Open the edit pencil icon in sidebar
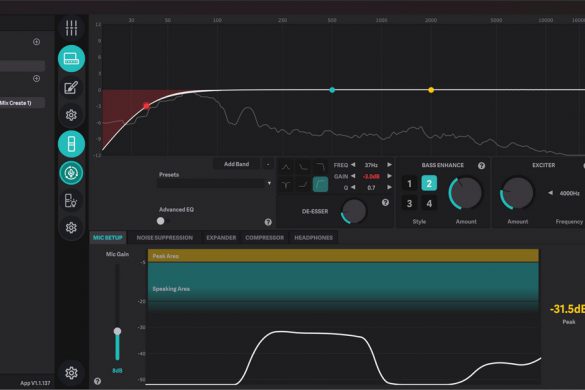 71,88
